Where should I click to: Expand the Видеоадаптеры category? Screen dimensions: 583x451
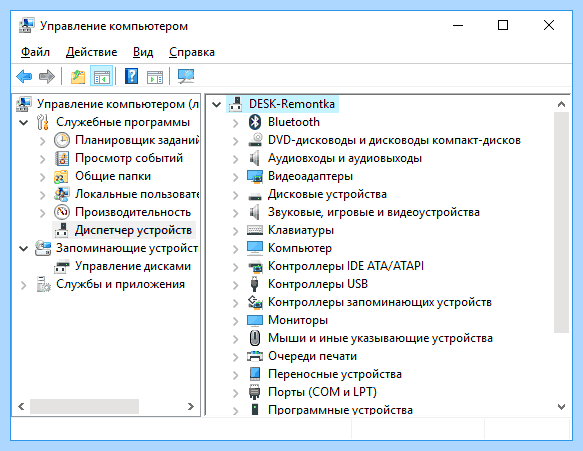[235, 177]
